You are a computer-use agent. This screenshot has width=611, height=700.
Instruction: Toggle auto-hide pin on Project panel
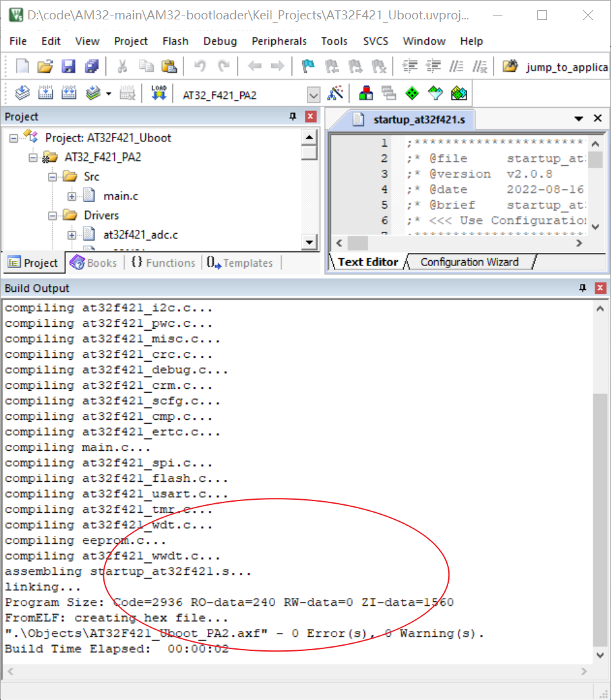point(293,116)
